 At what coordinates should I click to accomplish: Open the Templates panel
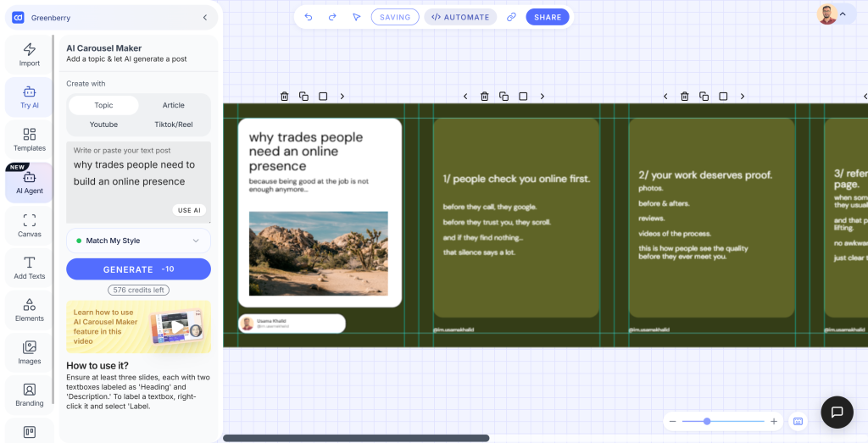pyautogui.click(x=30, y=140)
